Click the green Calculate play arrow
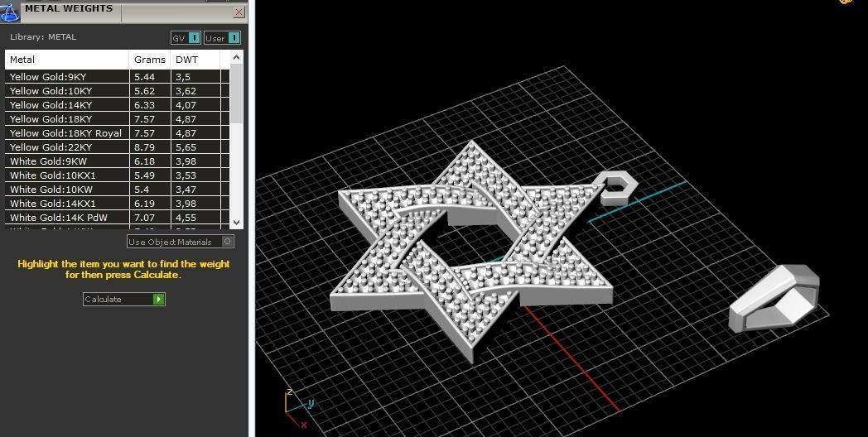Viewport: 868px width, 437px height. [x=159, y=300]
